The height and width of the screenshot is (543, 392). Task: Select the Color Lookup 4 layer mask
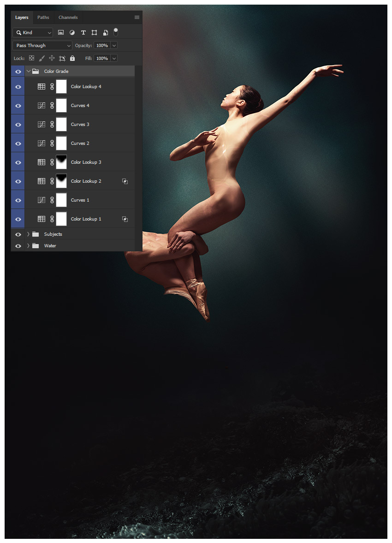click(61, 87)
